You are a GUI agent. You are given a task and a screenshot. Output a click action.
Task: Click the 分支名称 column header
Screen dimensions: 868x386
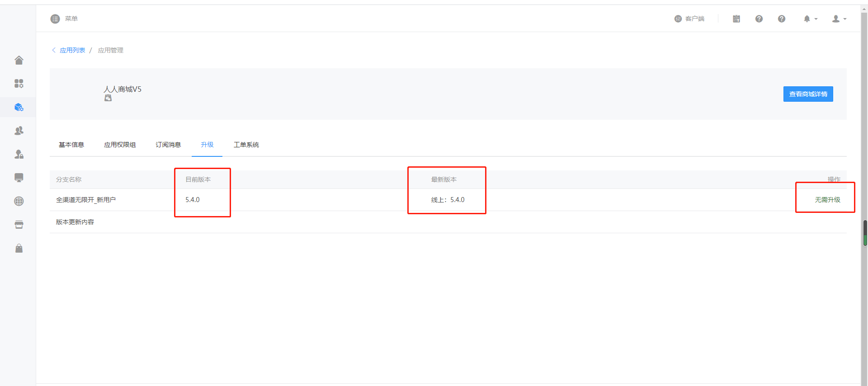point(69,179)
